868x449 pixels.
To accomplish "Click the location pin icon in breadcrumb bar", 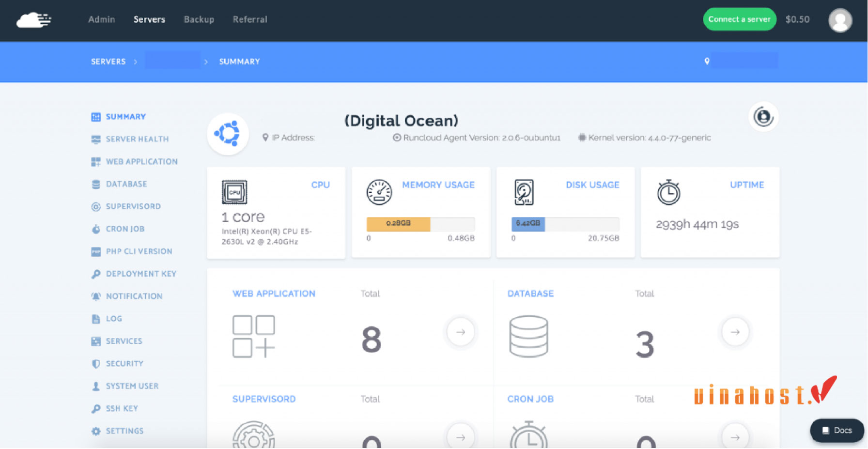I will [x=707, y=62].
